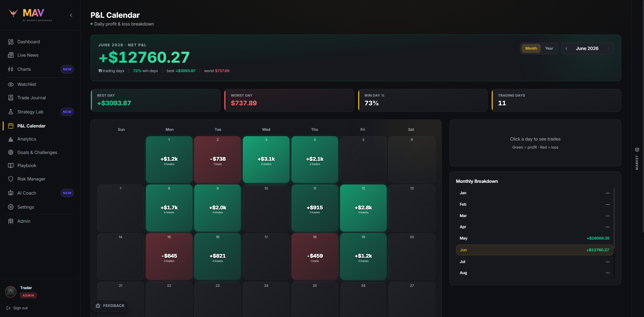Click the WORST DAY stat card

[x=289, y=100]
